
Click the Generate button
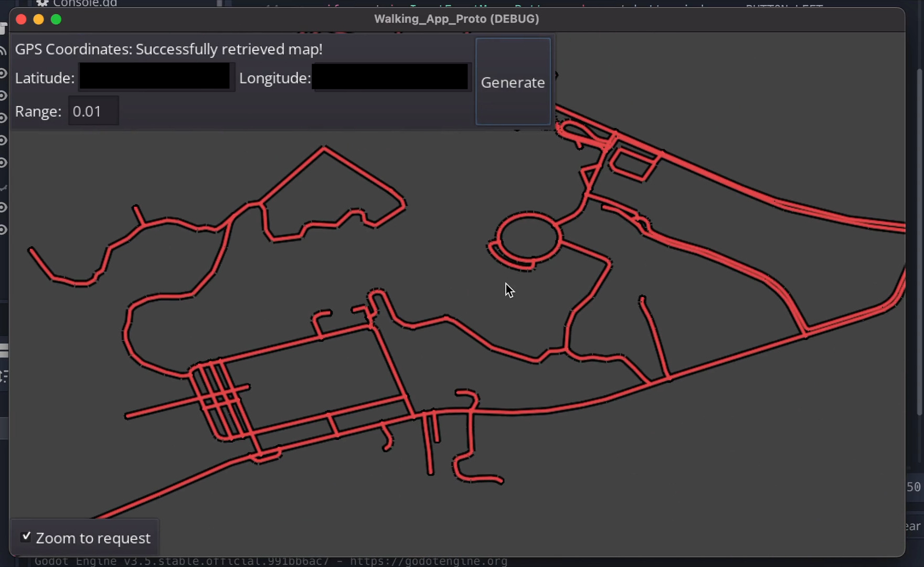click(513, 82)
